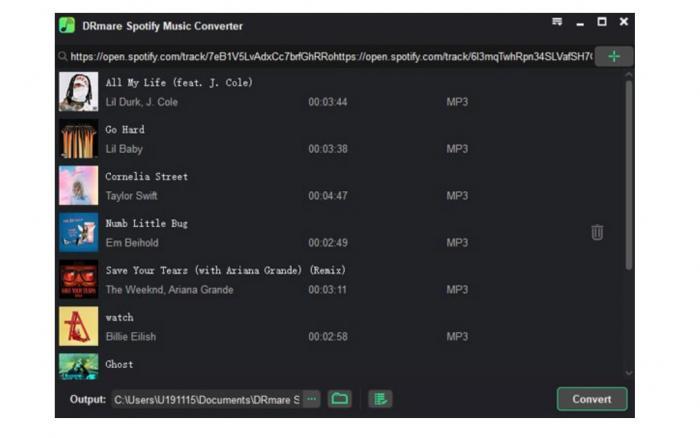The width and height of the screenshot is (700, 438).
Task: Click the MP3 format of watch
Action: pos(457,336)
